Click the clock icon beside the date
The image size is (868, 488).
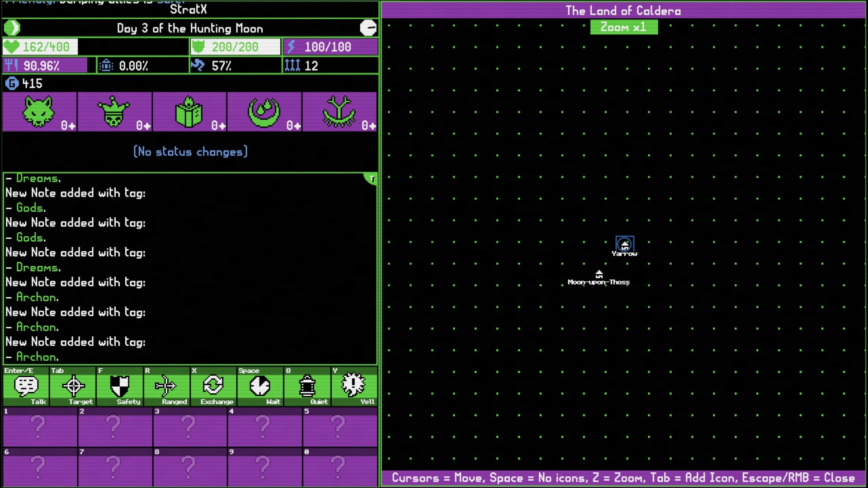[x=368, y=28]
